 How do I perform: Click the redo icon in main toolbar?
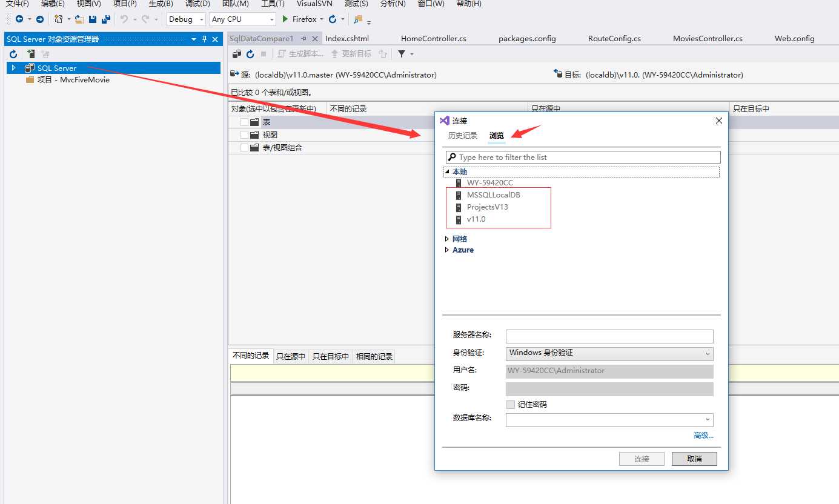[x=145, y=19]
